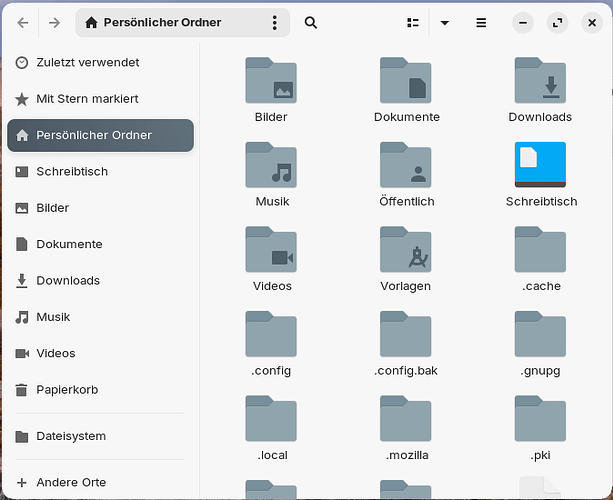Open Musik in the sidebar
Screen dimensions: 613x500
pos(100,317)
